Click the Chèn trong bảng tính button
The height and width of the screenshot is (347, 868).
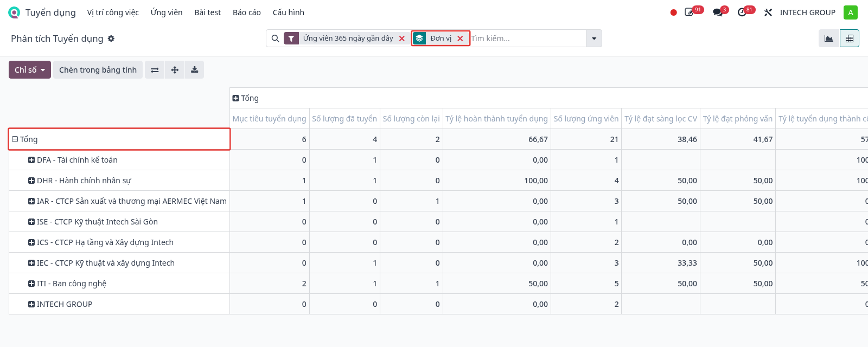pyautogui.click(x=98, y=70)
